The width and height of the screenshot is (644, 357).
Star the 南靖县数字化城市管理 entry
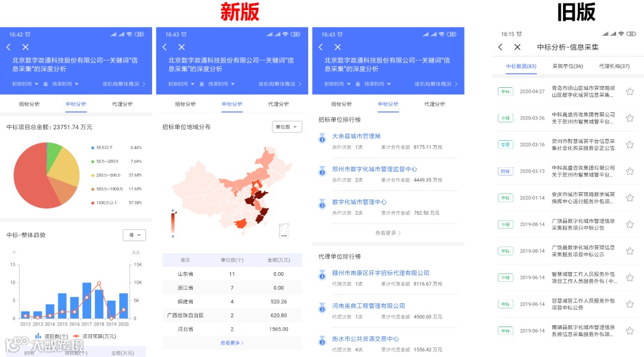click(630, 331)
